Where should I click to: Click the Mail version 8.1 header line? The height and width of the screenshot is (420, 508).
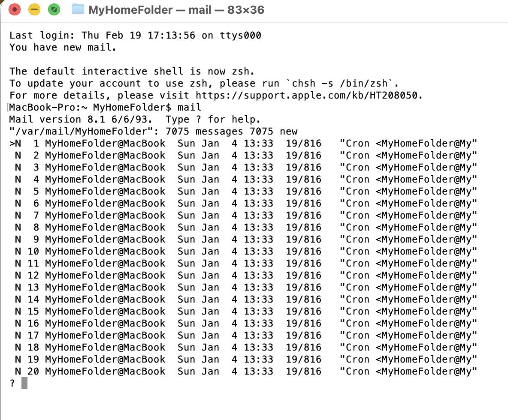pos(135,119)
